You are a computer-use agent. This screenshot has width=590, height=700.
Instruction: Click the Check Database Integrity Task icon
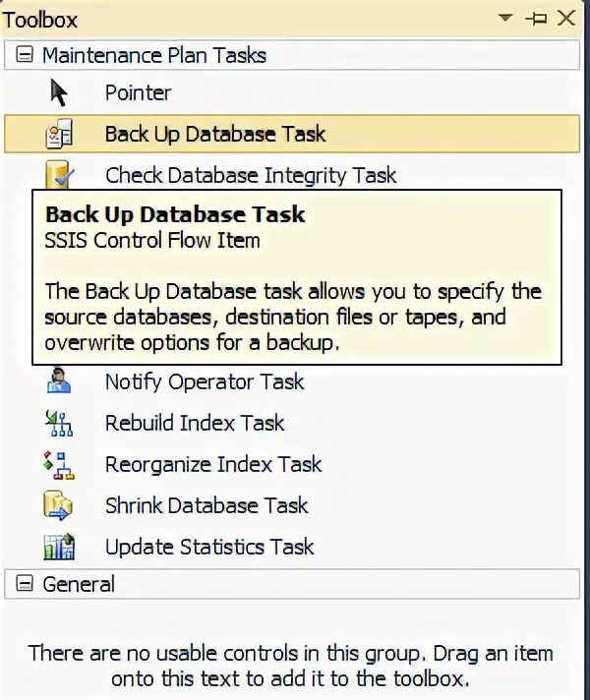click(x=59, y=175)
